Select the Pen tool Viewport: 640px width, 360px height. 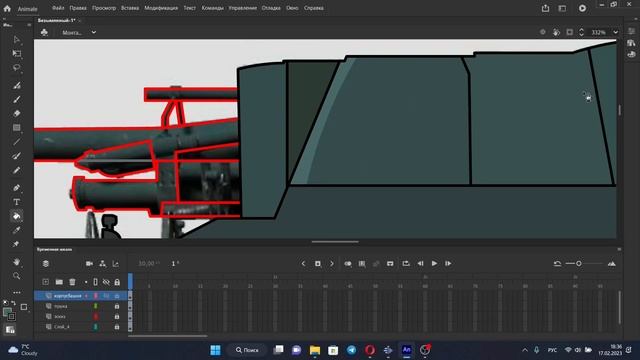[16, 188]
